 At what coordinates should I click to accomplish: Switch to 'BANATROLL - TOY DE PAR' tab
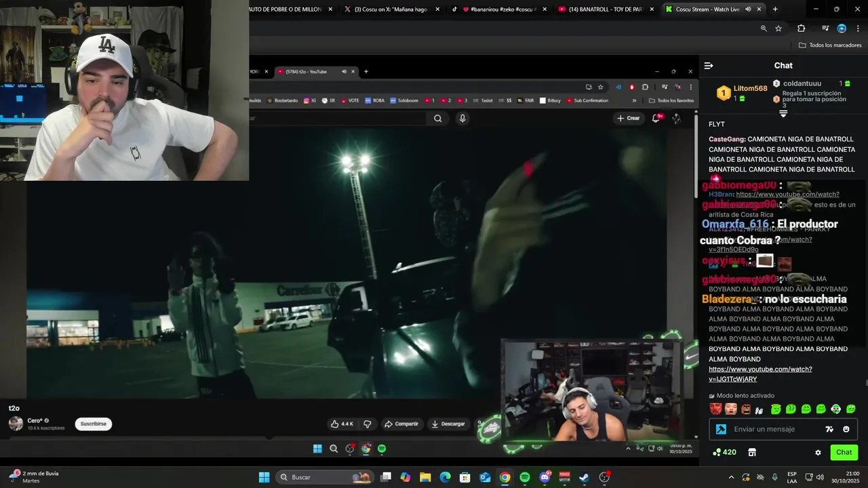606,9
